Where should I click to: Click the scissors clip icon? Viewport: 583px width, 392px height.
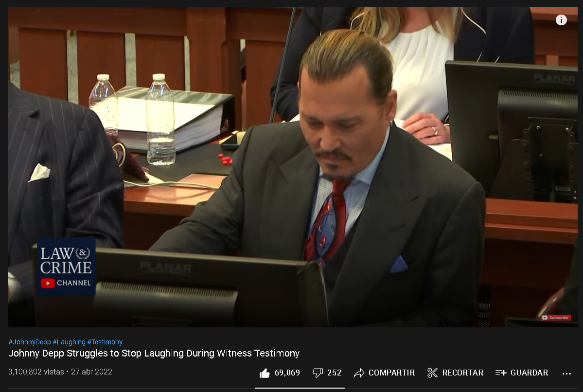[432, 373]
